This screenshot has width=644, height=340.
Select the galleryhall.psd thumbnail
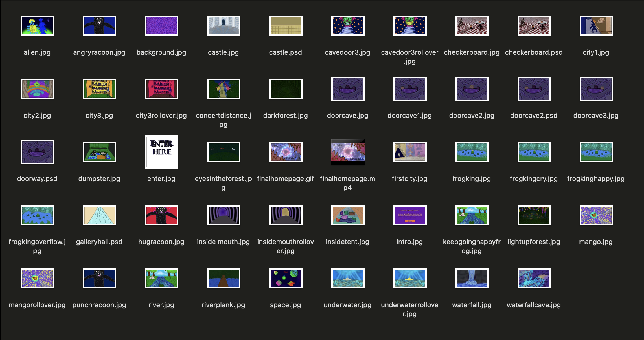click(x=99, y=215)
